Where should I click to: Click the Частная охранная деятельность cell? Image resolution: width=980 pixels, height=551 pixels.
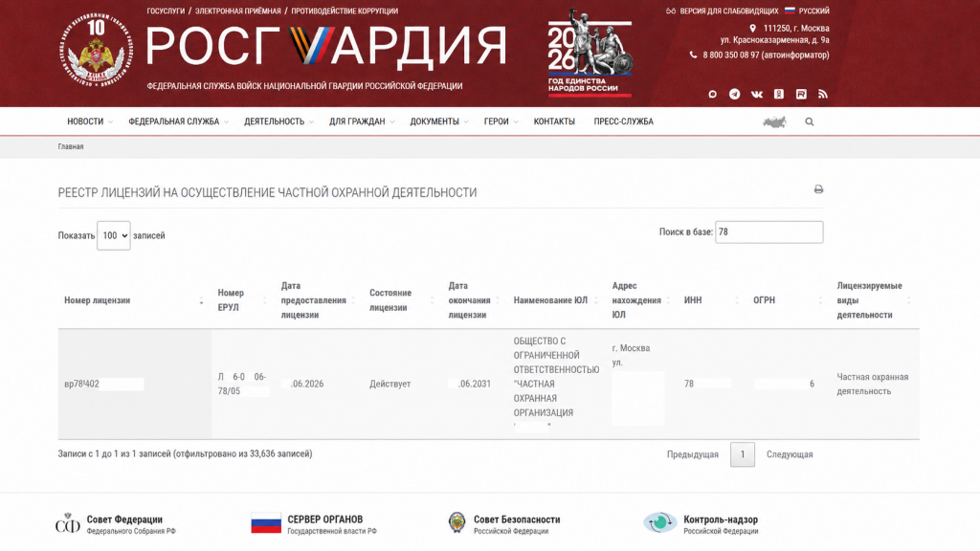[873, 385]
